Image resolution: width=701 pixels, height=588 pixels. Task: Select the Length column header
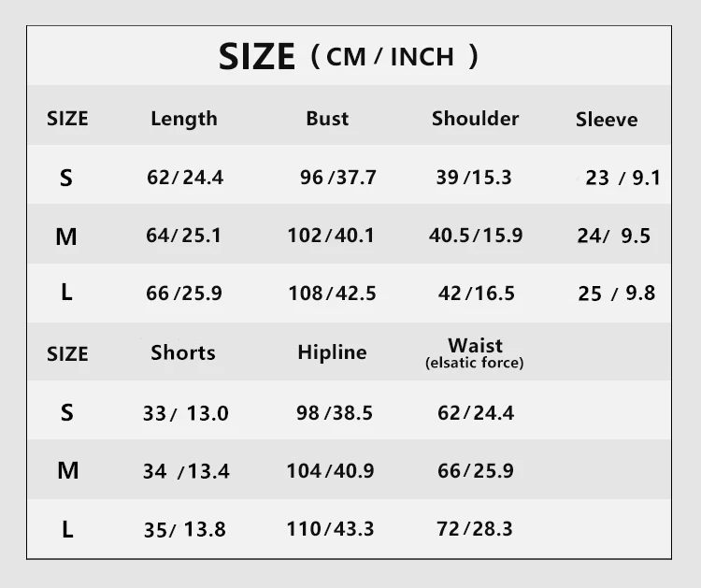(183, 119)
